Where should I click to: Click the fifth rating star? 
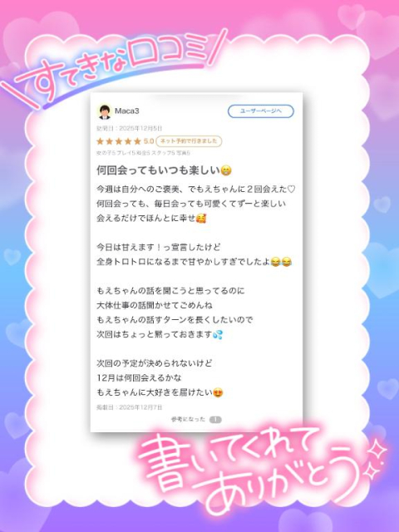point(137,141)
